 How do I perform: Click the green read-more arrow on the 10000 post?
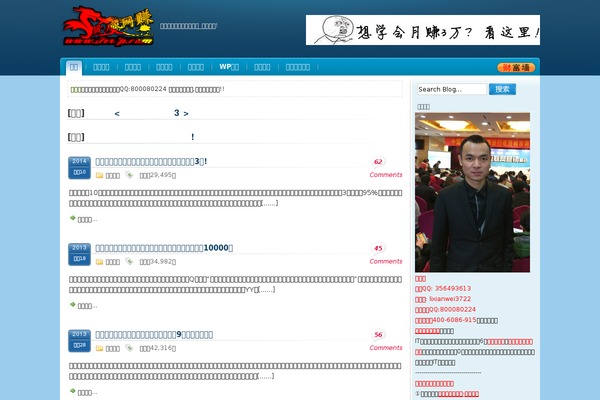pyautogui.click(x=72, y=304)
